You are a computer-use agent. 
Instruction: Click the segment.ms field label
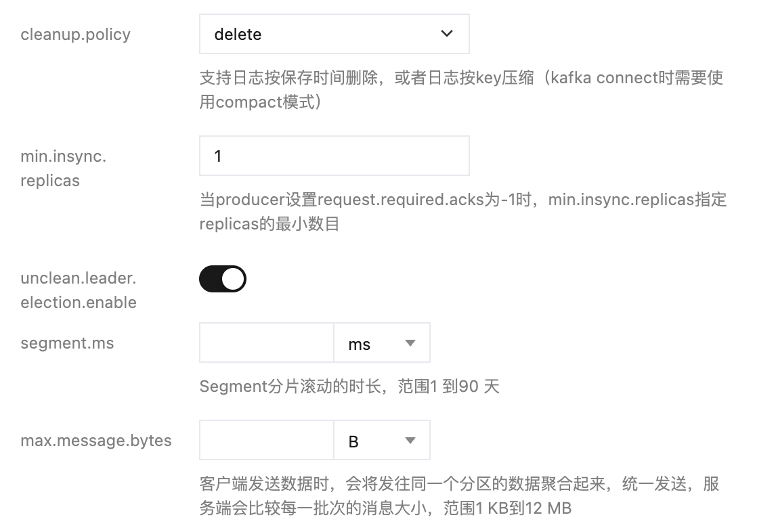tap(67, 343)
